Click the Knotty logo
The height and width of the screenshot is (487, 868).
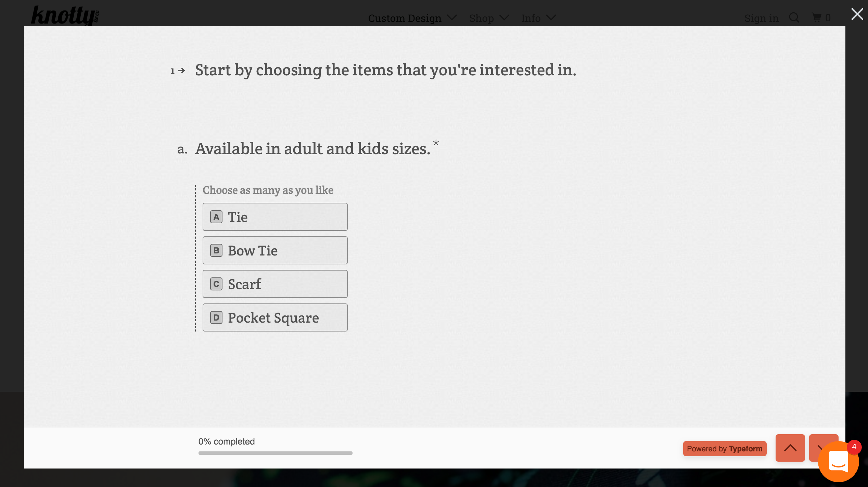(64, 15)
